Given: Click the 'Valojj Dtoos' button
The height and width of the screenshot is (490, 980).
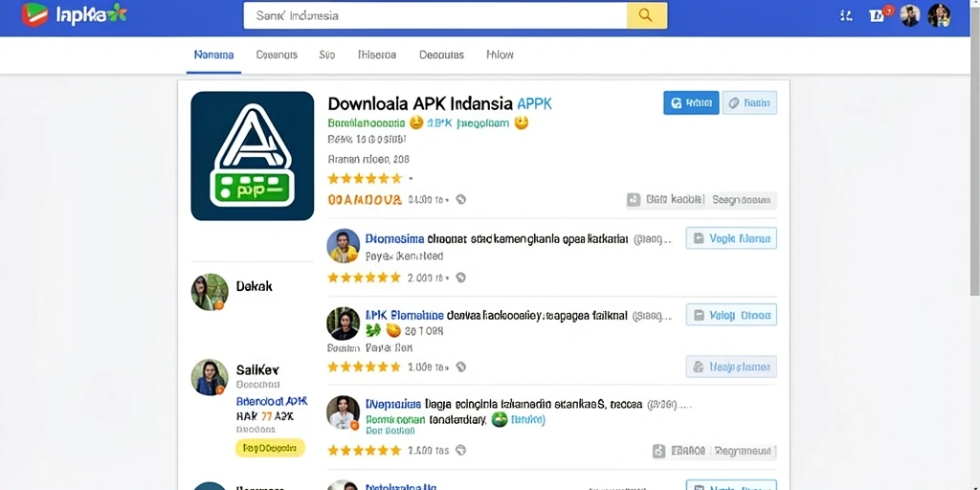Looking at the screenshot, I should [x=731, y=315].
